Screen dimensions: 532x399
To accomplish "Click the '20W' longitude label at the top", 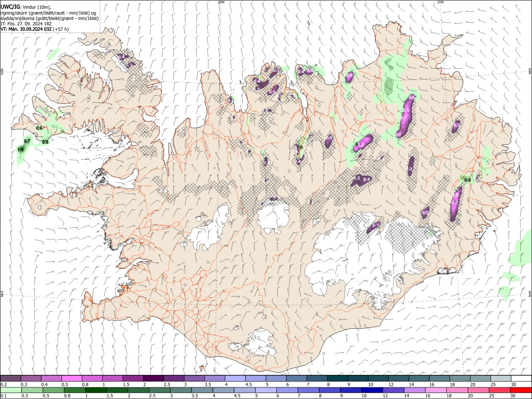I will (x=222, y=2).
